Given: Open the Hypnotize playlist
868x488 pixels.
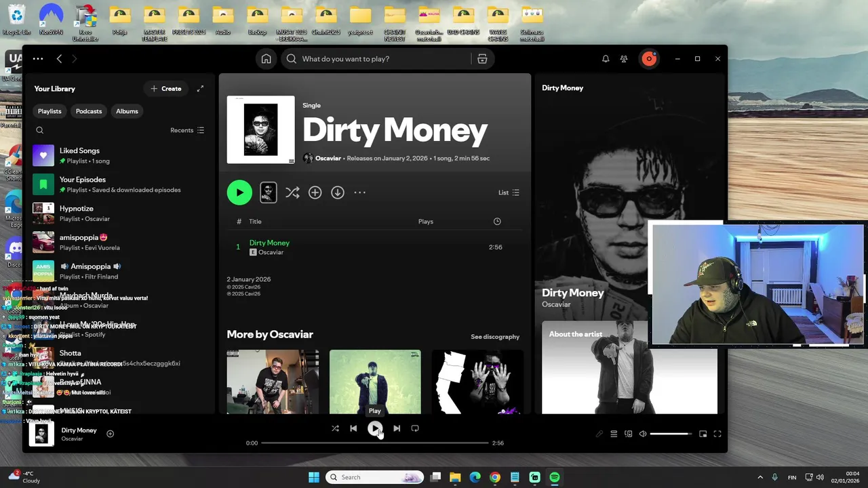Looking at the screenshot, I should click(120, 213).
